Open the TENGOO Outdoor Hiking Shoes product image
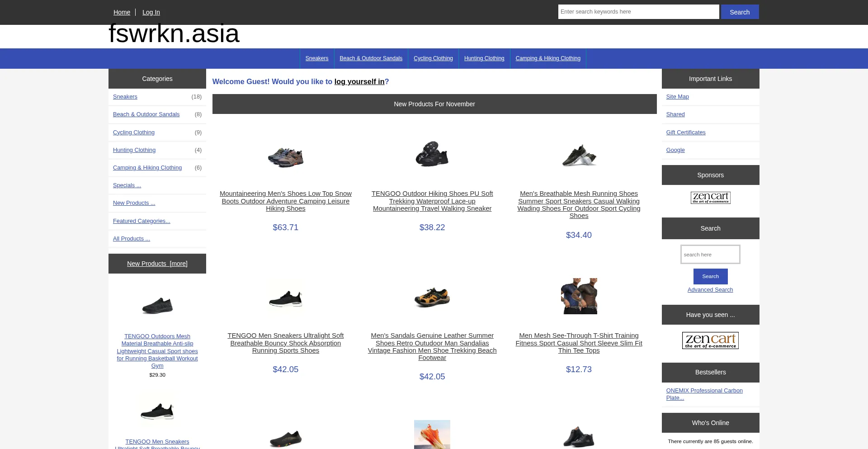This screenshot has height=449, width=868. coord(432,154)
